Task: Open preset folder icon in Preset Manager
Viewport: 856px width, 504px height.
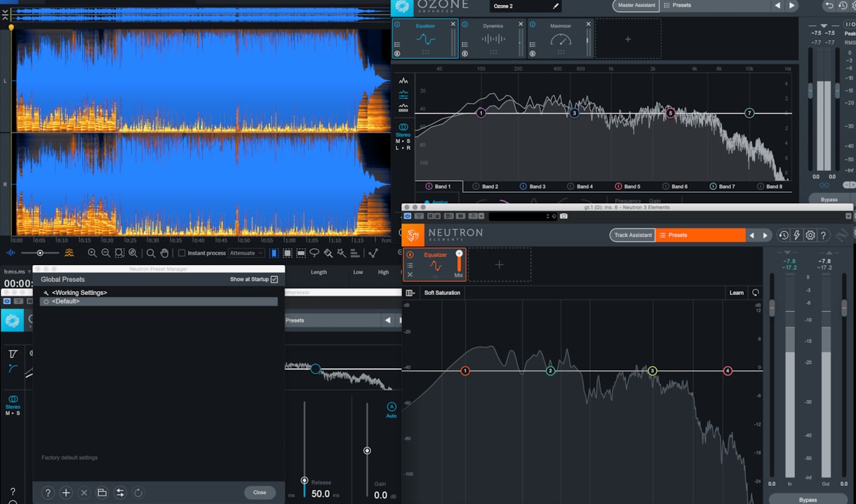Action: click(x=102, y=493)
